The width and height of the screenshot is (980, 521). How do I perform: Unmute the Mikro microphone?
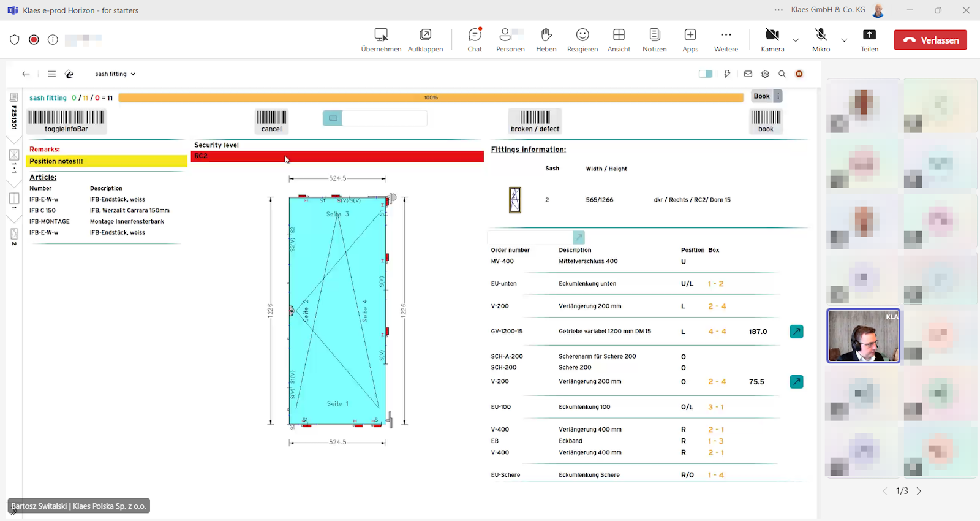821,40
